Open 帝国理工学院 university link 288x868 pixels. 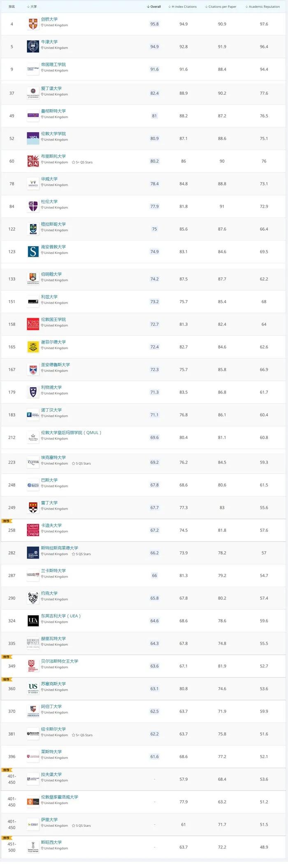[53, 65]
